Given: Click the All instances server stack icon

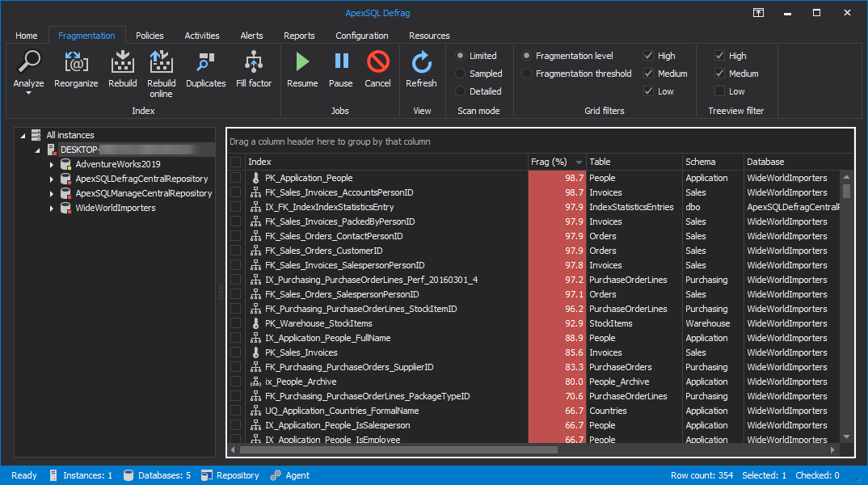Looking at the screenshot, I should (36, 135).
